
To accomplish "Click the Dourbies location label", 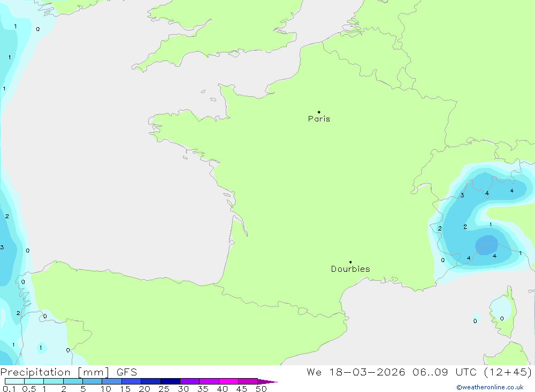I will coord(350,269).
